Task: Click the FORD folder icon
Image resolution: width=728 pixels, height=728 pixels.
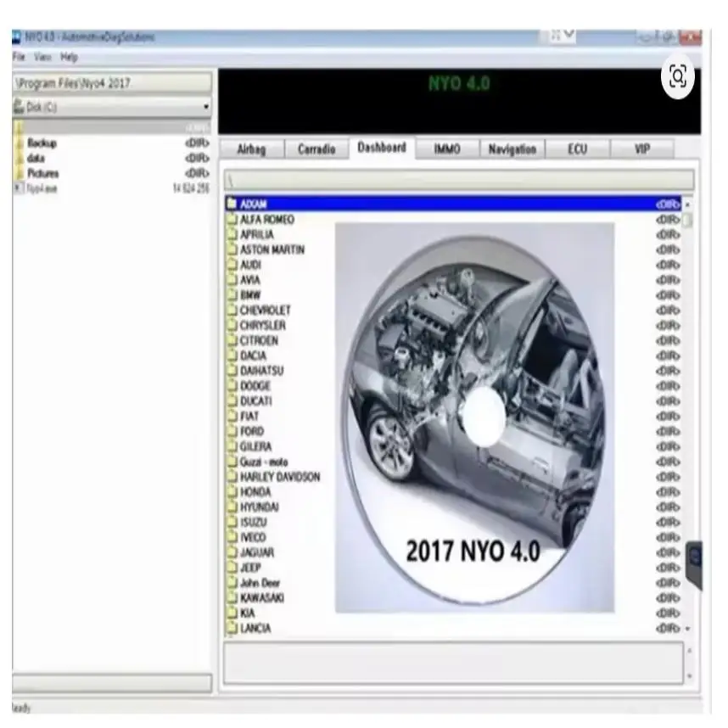Action: point(232,431)
